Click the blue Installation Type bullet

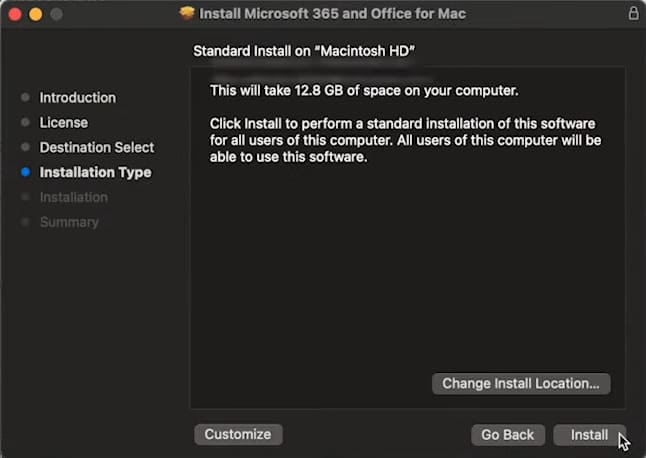25,173
